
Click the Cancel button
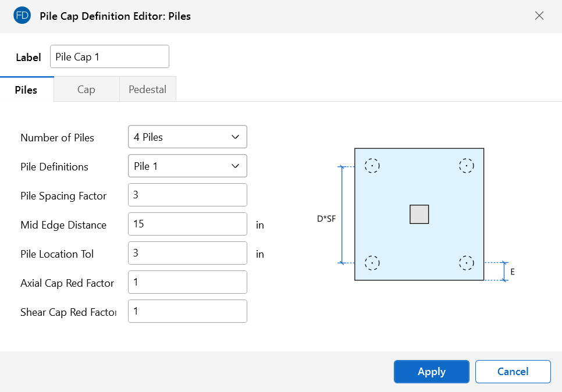(513, 372)
